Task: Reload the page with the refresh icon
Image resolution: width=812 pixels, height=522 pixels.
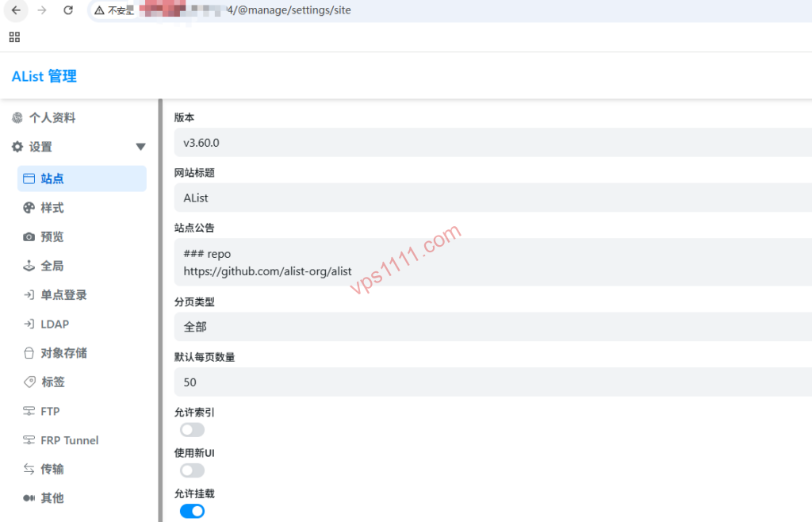Action: coord(68,10)
